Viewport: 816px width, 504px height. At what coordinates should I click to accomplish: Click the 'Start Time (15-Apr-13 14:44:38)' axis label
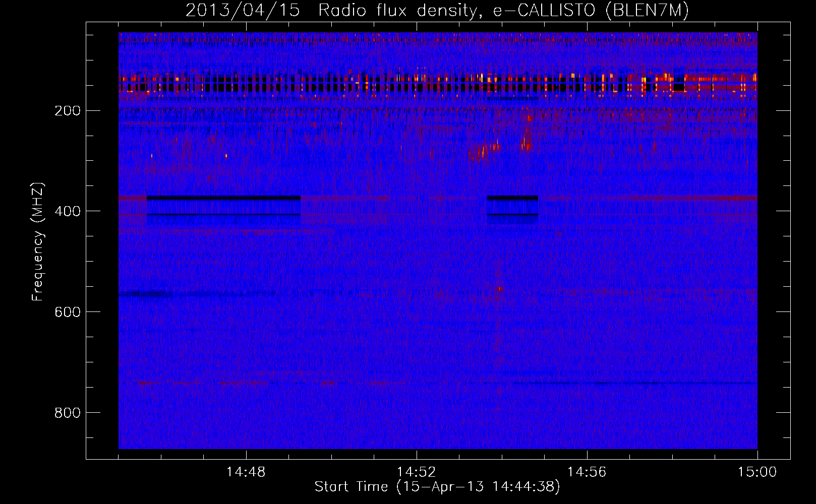[x=437, y=487]
